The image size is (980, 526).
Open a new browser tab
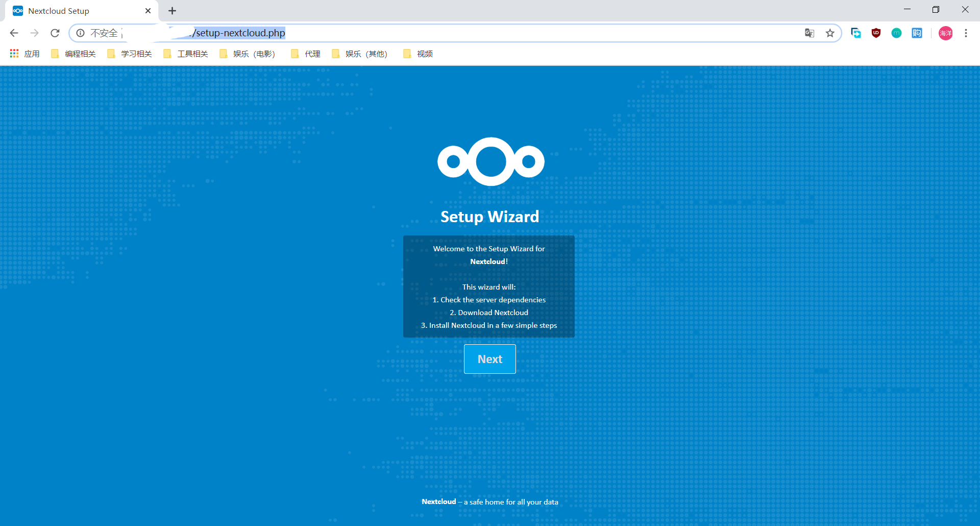173,11
